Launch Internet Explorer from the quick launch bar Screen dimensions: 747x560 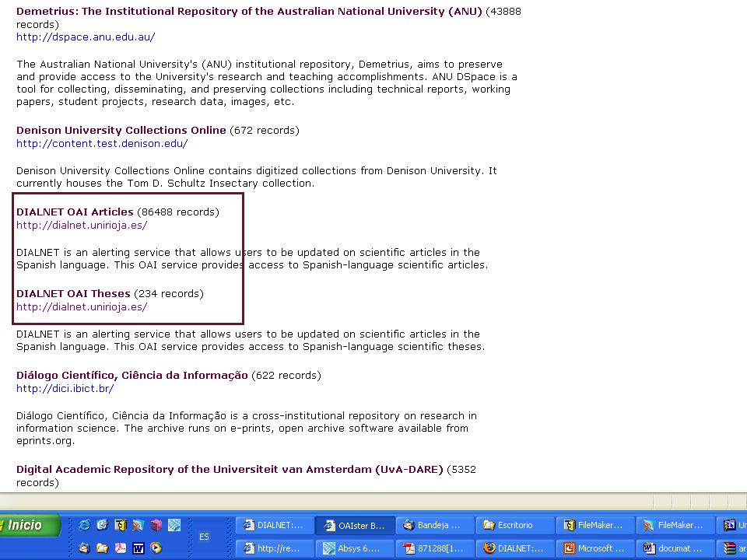pos(84,525)
